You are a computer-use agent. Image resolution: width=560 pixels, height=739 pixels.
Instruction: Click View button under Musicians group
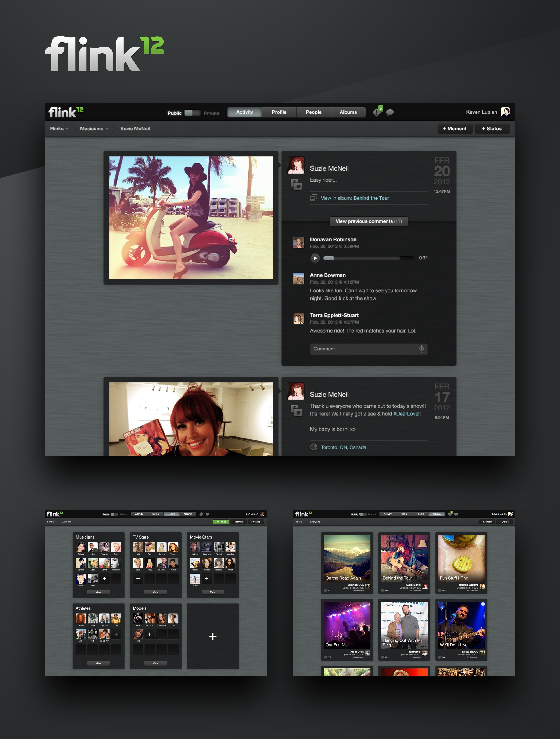tap(98, 592)
